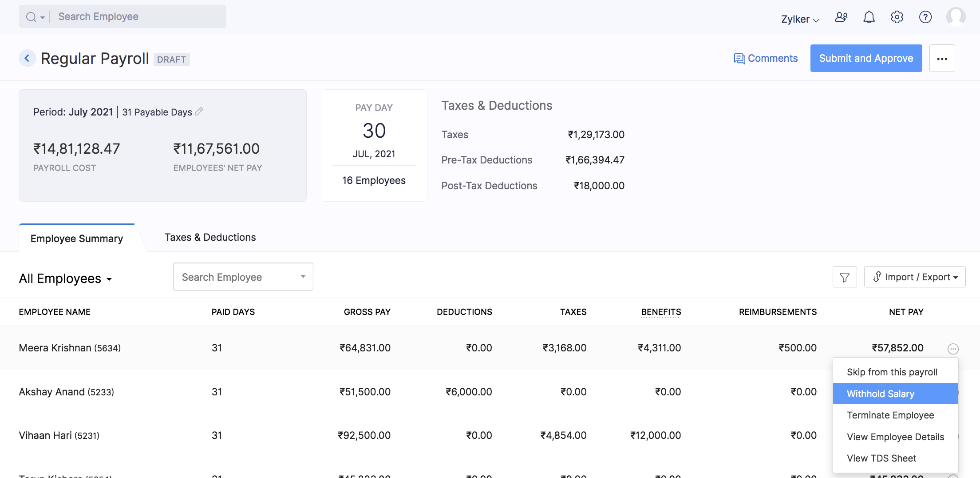Open the Comments link

[x=766, y=58]
